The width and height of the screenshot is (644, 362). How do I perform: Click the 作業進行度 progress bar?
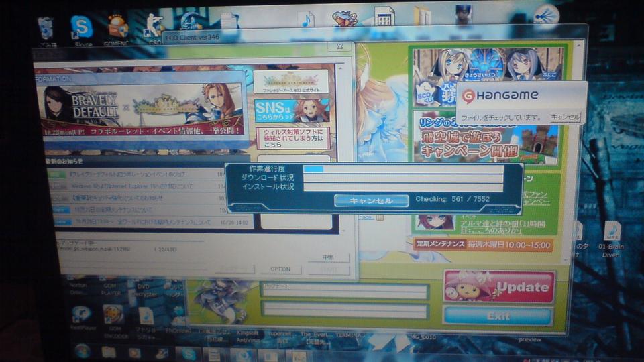click(403, 169)
